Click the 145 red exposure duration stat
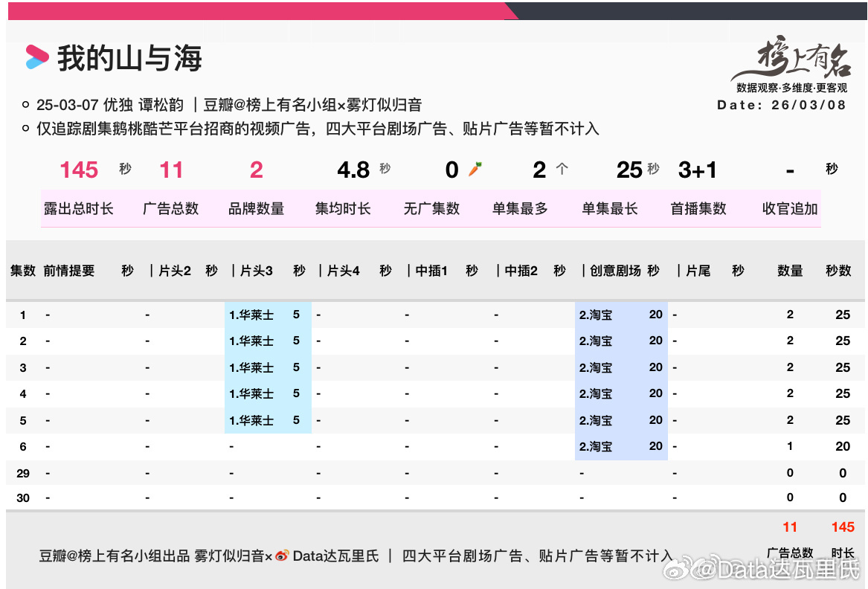Screen dimensions: 868x589 79,170
